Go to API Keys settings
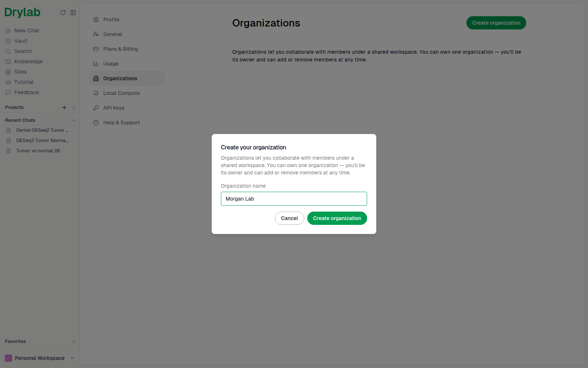 (126, 108)
